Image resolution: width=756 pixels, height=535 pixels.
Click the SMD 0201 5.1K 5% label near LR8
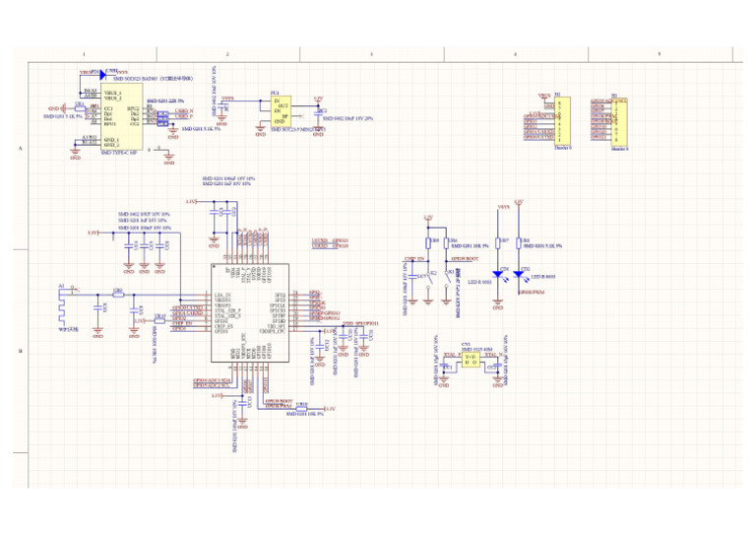click(543, 246)
